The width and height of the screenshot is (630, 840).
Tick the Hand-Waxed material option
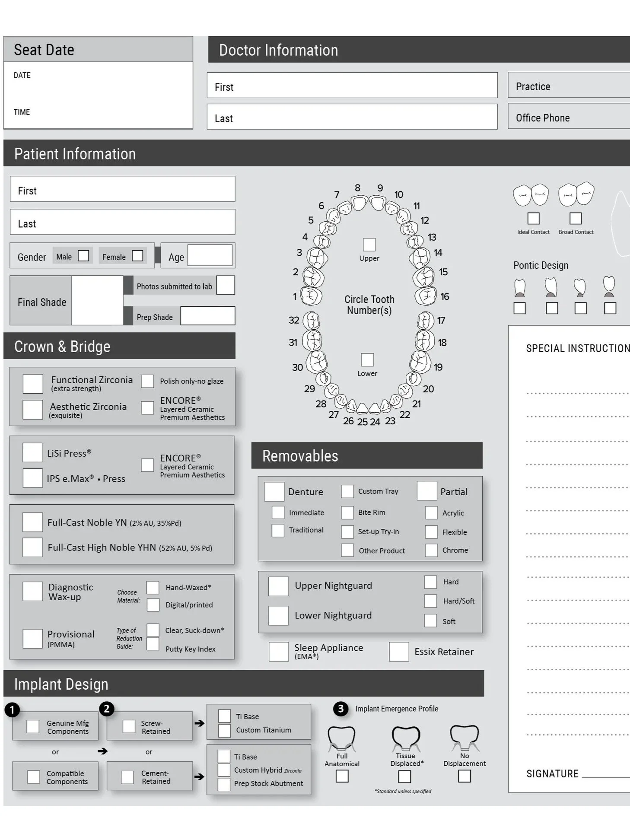[153, 587]
